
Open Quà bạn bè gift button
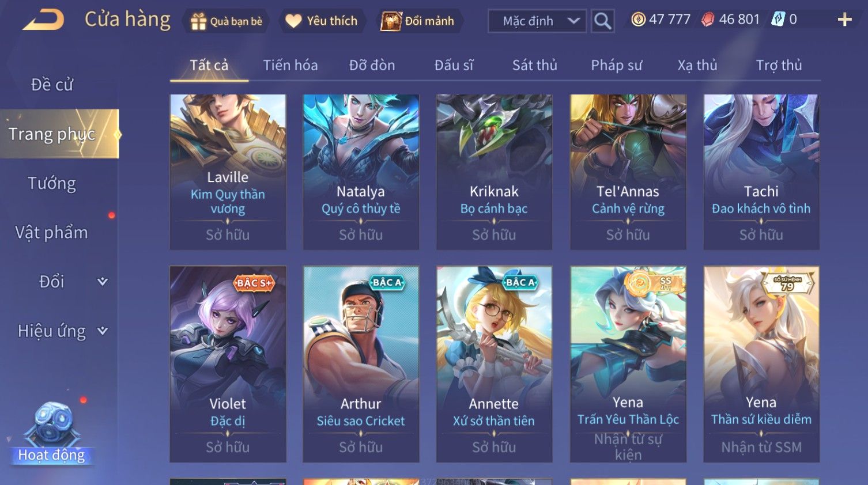coord(226,21)
